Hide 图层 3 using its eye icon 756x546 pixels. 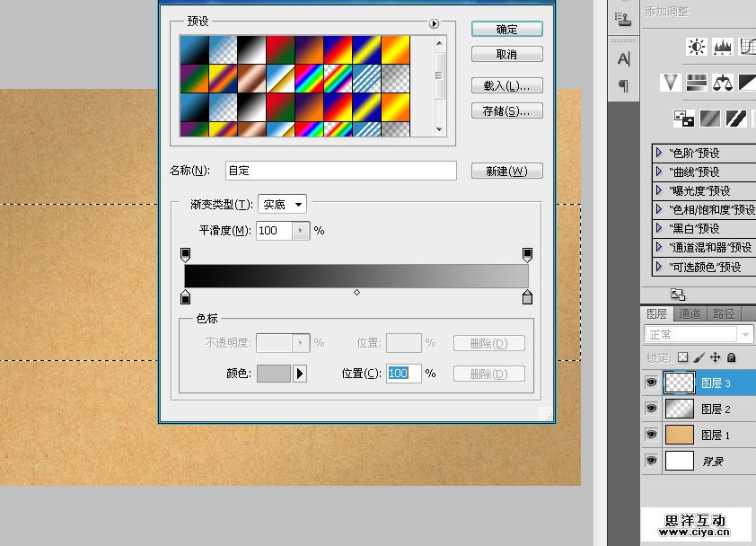coord(652,383)
